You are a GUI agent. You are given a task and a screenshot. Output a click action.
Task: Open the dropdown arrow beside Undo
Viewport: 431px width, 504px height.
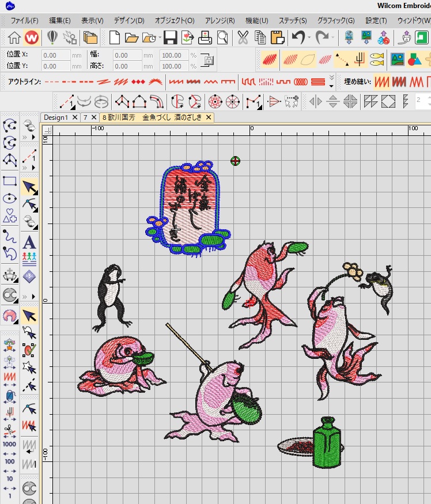click(x=309, y=37)
